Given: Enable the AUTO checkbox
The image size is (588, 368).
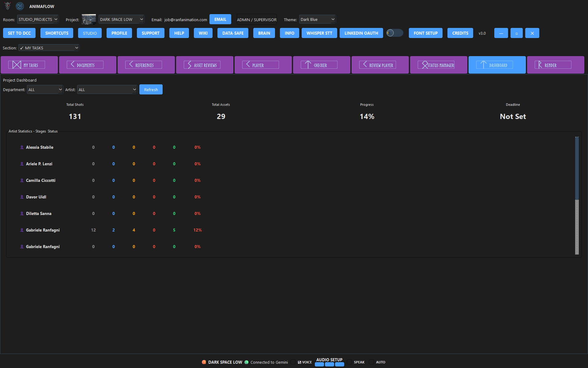Looking at the screenshot, I should [x=371, y=362].
